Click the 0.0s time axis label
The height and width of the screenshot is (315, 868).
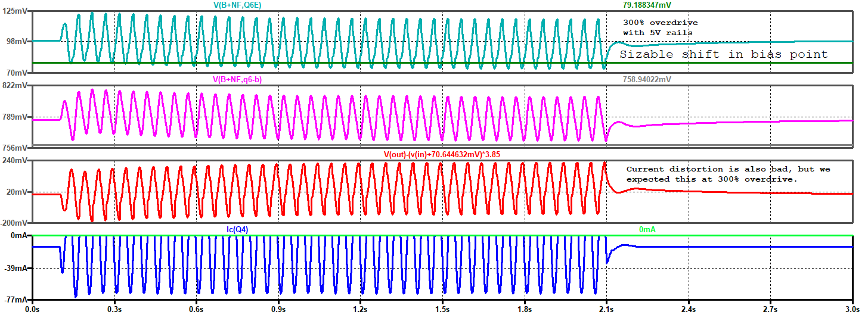32,310
